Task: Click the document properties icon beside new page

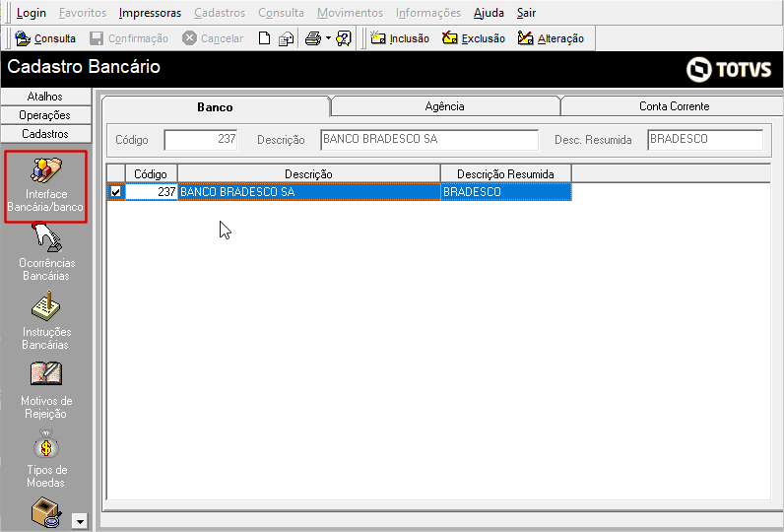Action: 286,38
